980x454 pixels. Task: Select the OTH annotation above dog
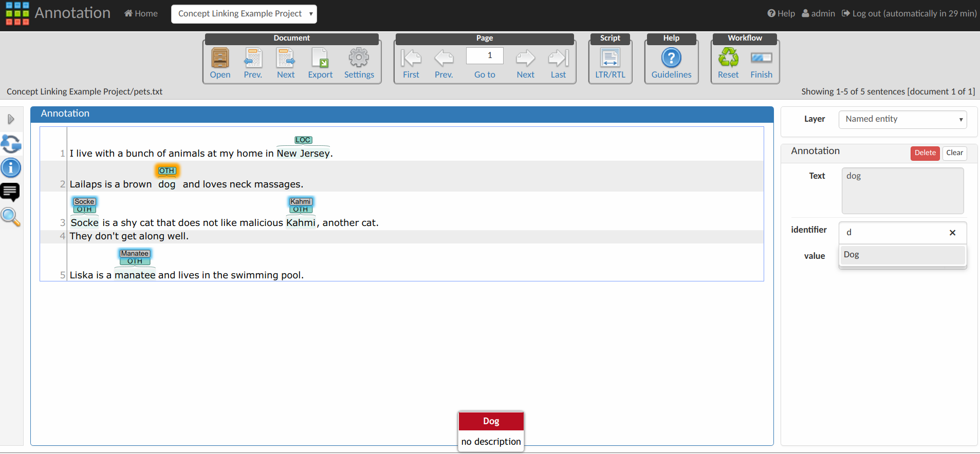[x=167, y=171]
